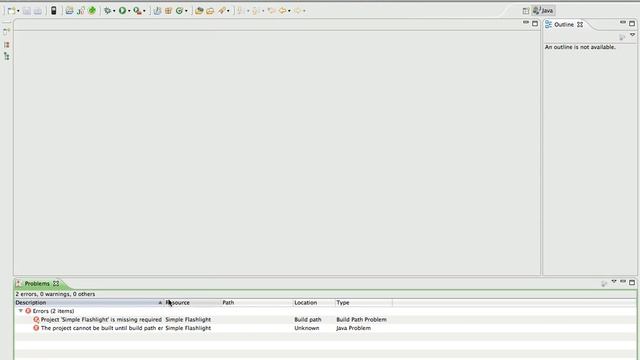Switch to the Java perspective
The image size is (640, 360).
point(543,11)
